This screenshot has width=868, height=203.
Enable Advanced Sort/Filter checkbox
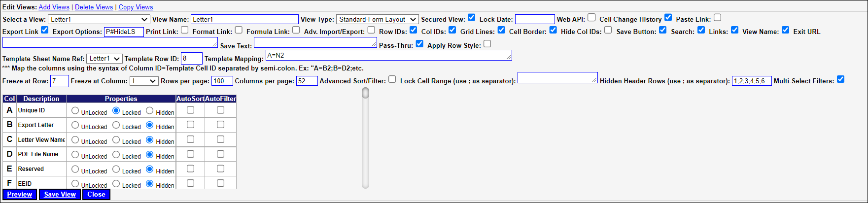pyautogui.click(x=392, y=79)
